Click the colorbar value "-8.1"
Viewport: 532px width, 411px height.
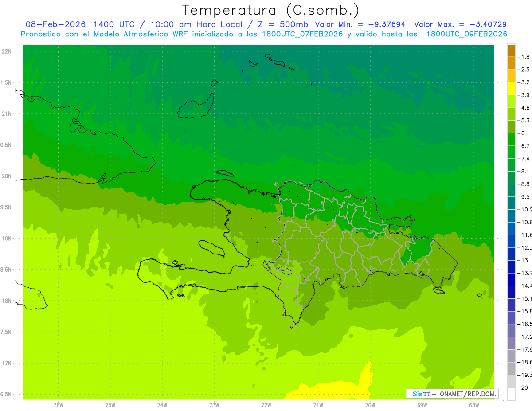click(x=524, y=171)
